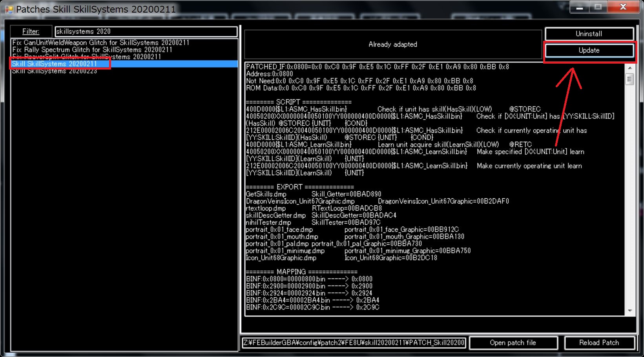Image resolution: width=644 pixels, height=357 pixels.
Task: Open the patch file
Action: [x=513, y=342]
